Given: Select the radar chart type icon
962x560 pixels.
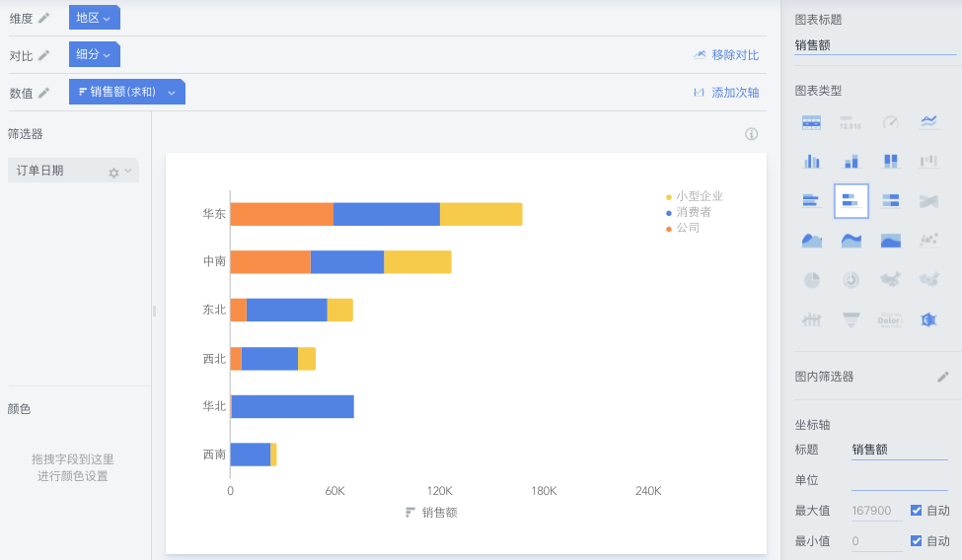Looking at the screenshot, I should pos(928,319).
